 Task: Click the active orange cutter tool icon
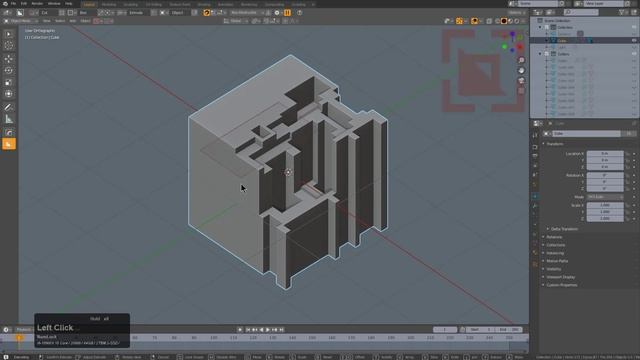coord(9,144)
